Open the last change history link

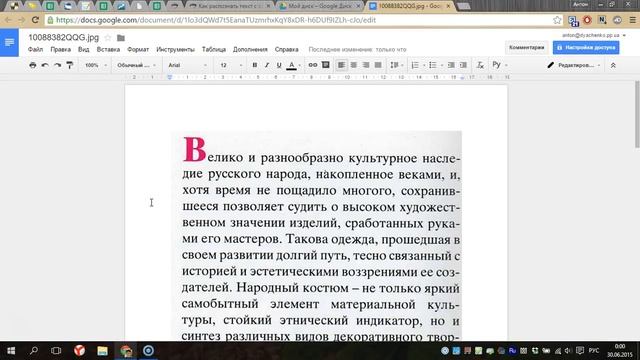[x=358, y=49]
